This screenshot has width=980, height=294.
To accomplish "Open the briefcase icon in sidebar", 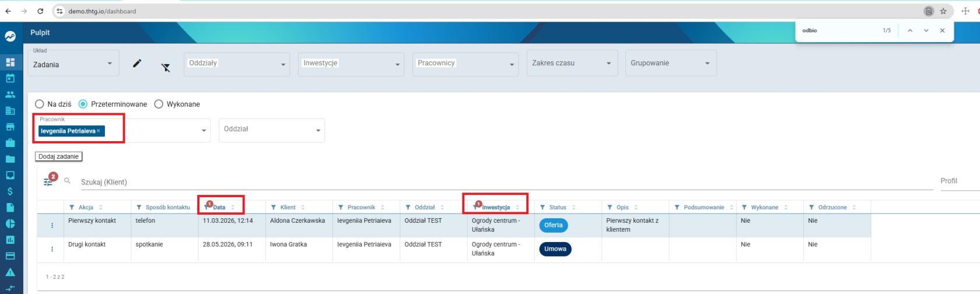I will point(10,143).
